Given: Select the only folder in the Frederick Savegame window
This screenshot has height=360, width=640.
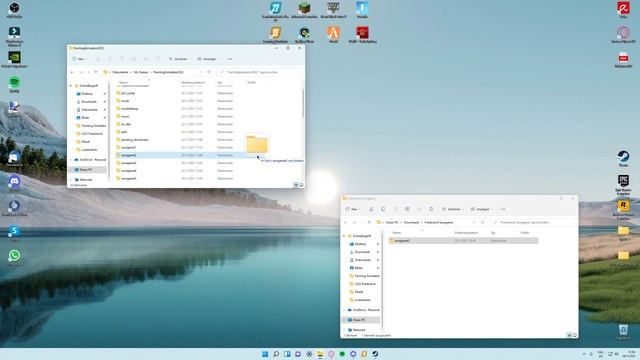Looking at the screenshot, I should pyautogui.click(x=463, y=241).
